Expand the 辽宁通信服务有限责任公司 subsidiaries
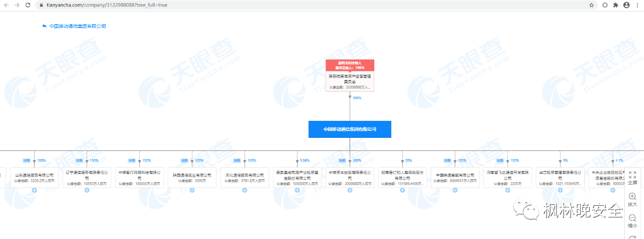Screen dimensions: 644x239 pyautogui.click(x=87, y=190)
